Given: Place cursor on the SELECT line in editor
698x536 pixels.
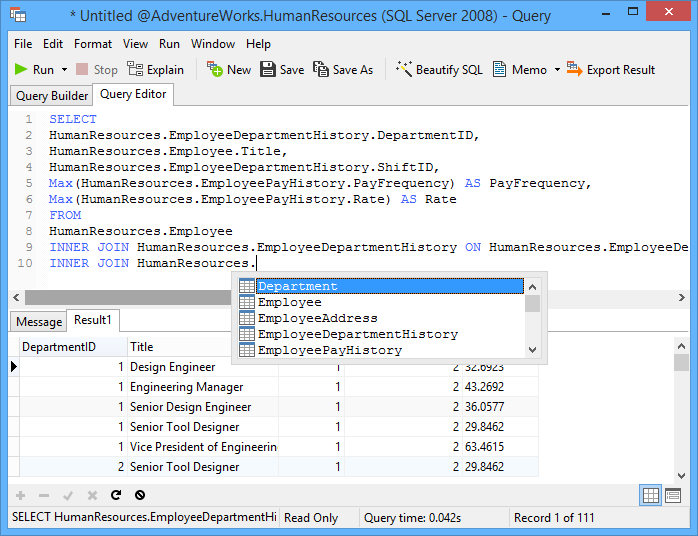Looking at the screenshot, I should tap(73, 119).
